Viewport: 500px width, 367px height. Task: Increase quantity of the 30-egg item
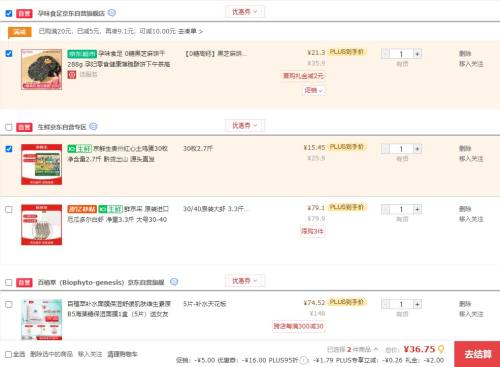pyautogui.click(x=417, y=149)
